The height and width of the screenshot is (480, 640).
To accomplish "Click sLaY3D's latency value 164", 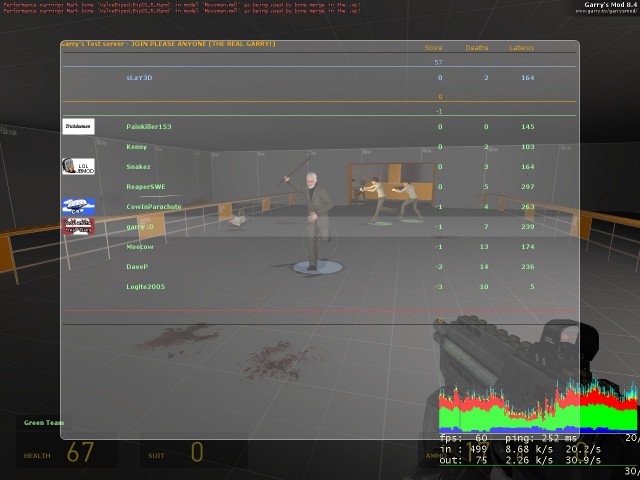I will coord(527,78).
